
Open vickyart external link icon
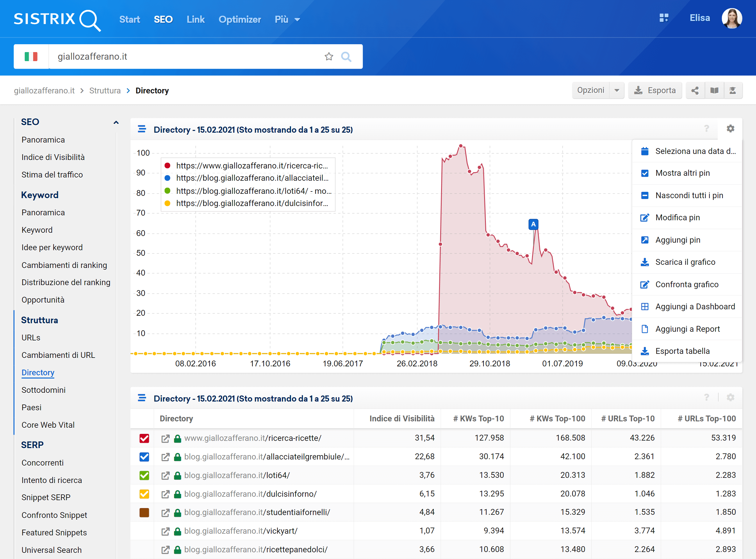165,532
